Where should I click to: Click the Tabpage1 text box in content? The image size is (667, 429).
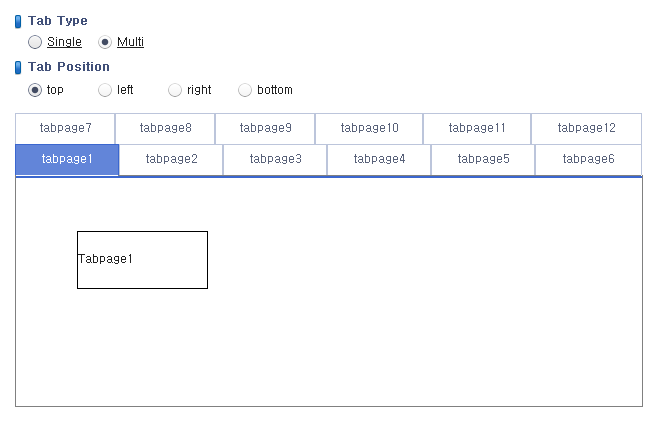(x=143, y=260)
